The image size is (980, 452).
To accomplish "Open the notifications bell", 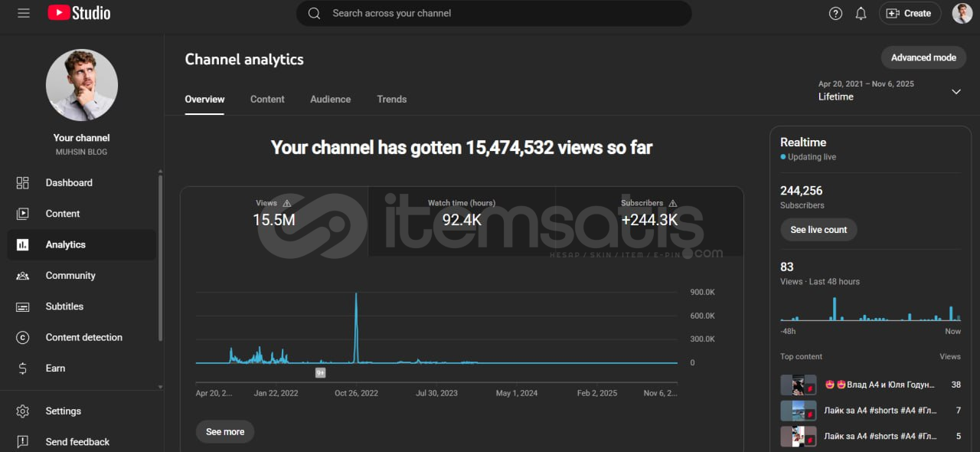I will point(861,13).
